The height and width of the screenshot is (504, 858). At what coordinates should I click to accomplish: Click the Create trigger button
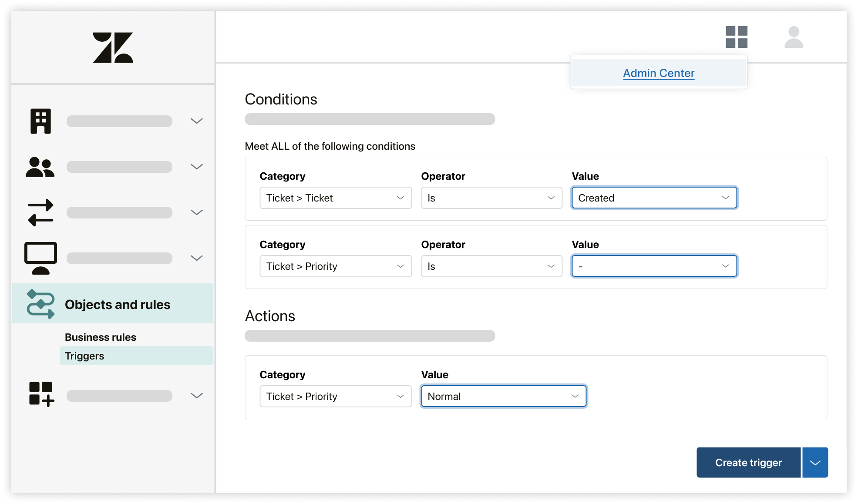click(x=749, y=462)
